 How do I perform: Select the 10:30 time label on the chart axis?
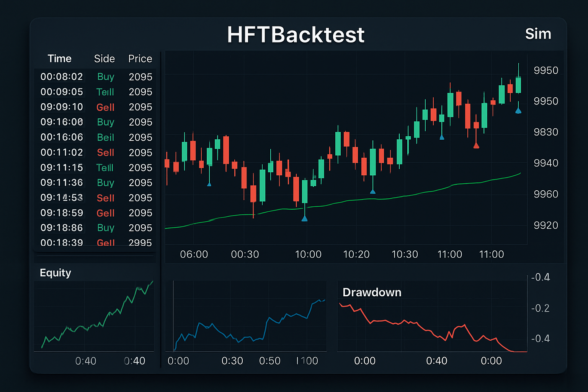tap(405, 254)
